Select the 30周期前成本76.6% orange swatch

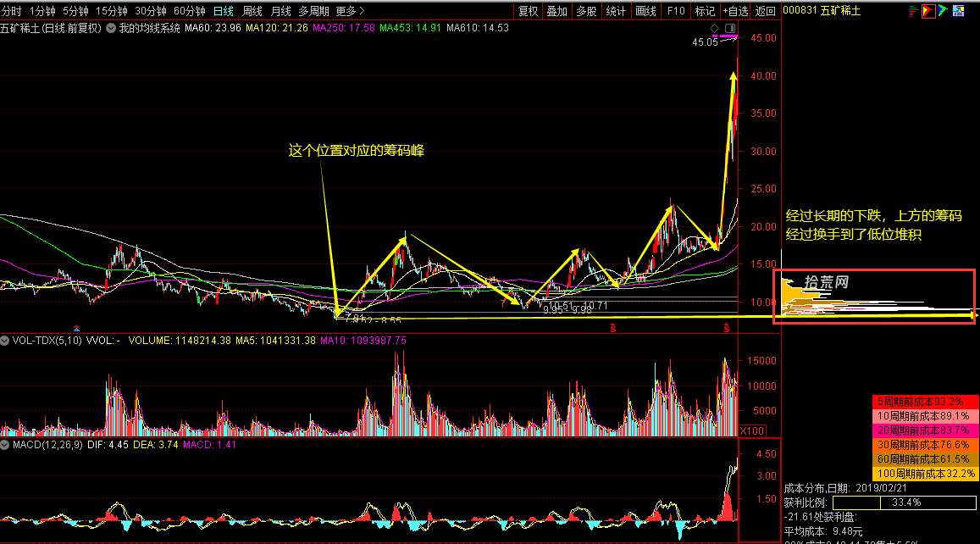coord(924,445)
